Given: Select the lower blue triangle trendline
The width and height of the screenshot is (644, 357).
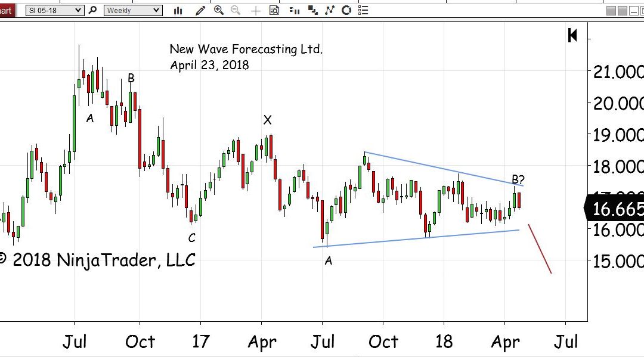Looking at the screenshot, I should tap(416, 238).
